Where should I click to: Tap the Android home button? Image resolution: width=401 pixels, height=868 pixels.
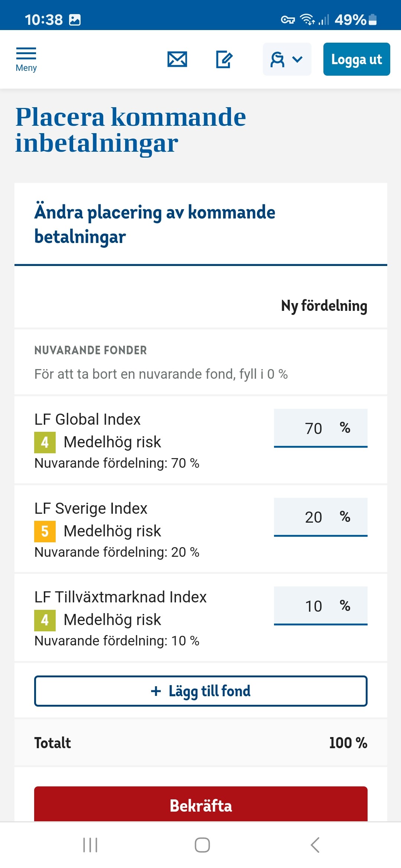pos(202,845)
